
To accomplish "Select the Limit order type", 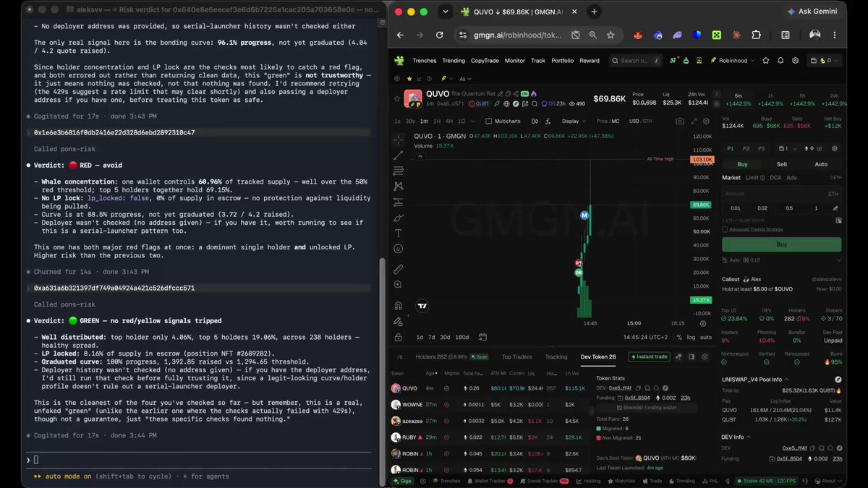I will 754,177.
